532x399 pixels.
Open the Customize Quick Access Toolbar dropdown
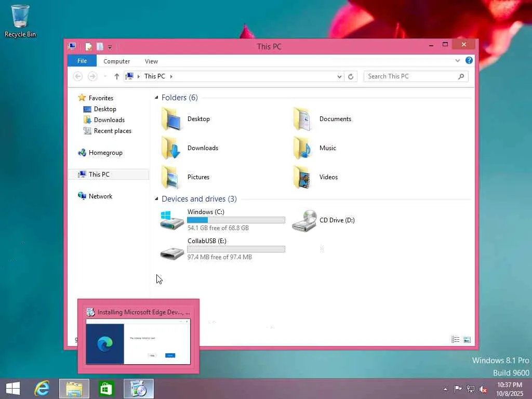point(110,47)
